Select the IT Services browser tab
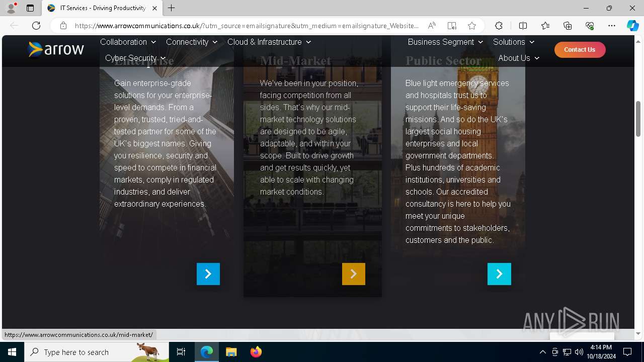The height and width of the screenshot is (362, 644). [102, 8]
